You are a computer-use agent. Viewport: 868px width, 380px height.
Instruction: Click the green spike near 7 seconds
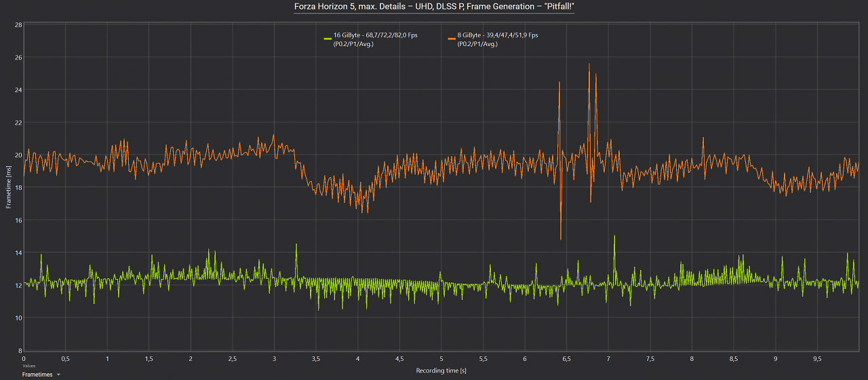point(614,239)
